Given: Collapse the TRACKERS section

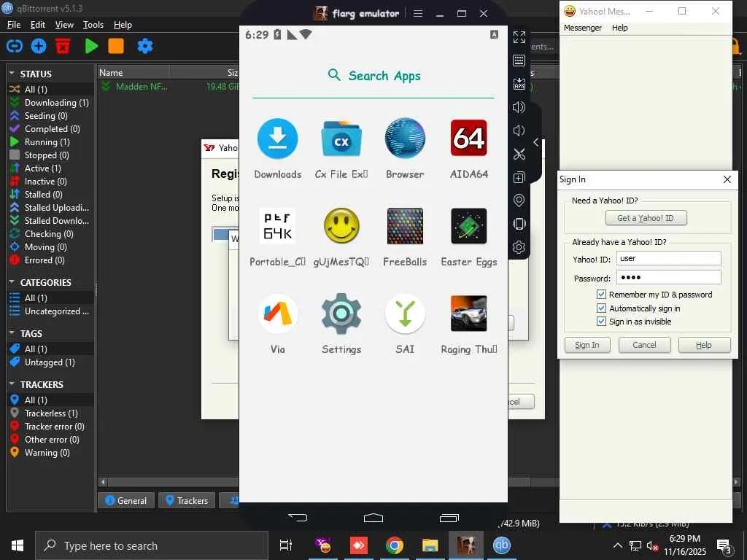Looking at the screenshot, I should 12,384.
